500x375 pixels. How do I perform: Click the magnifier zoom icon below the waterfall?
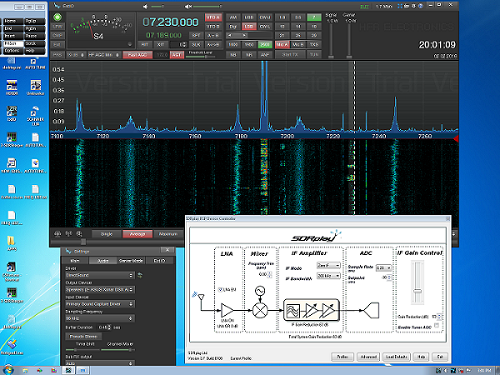point(79,234)
